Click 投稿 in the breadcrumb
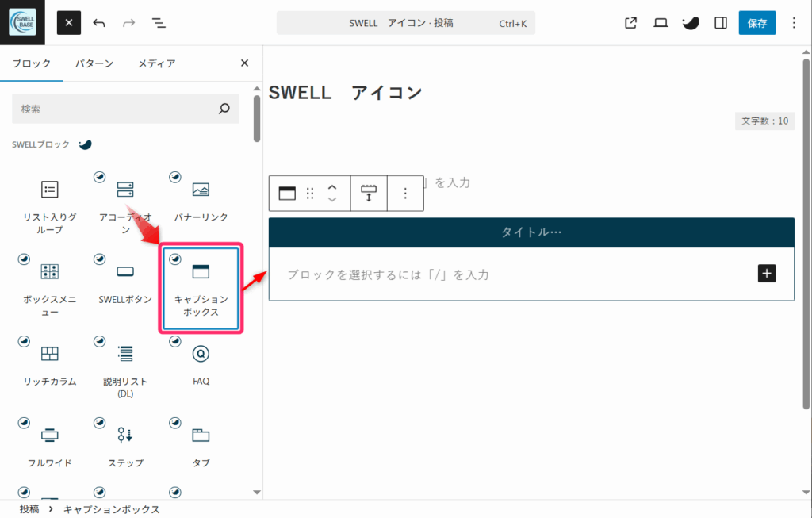Viewport: 812px width, 518px height. tap(29, 509)
